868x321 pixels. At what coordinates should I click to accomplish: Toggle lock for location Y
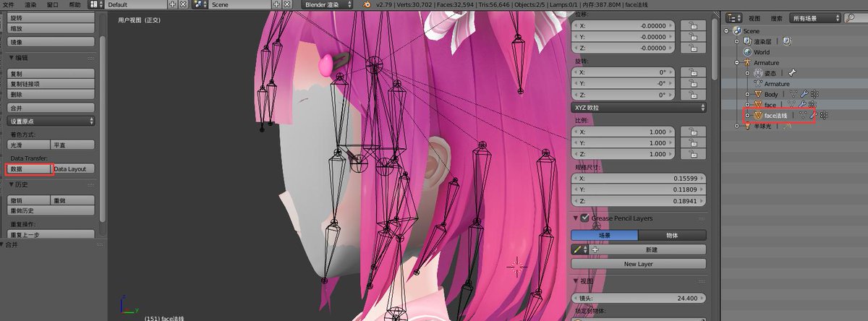(x=693, y=36)
